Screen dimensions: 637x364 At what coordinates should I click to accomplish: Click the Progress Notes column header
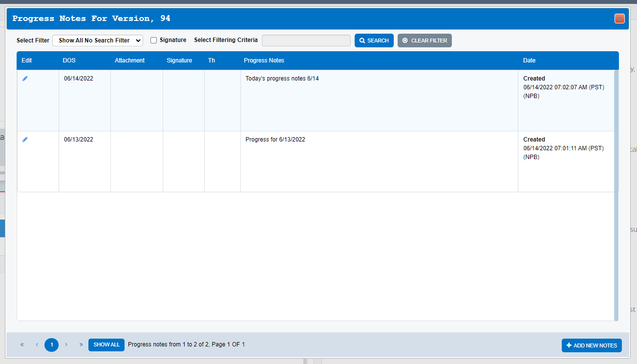[264, 61]
